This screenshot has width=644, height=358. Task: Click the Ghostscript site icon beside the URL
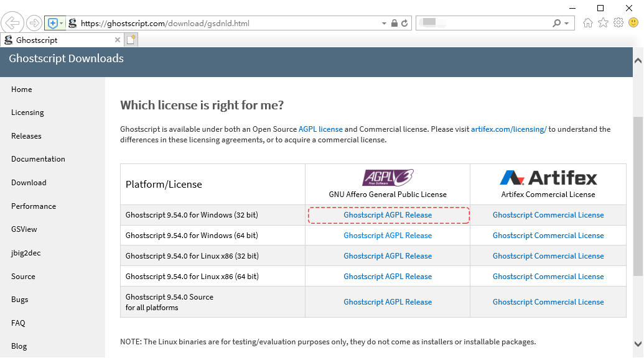72,22
